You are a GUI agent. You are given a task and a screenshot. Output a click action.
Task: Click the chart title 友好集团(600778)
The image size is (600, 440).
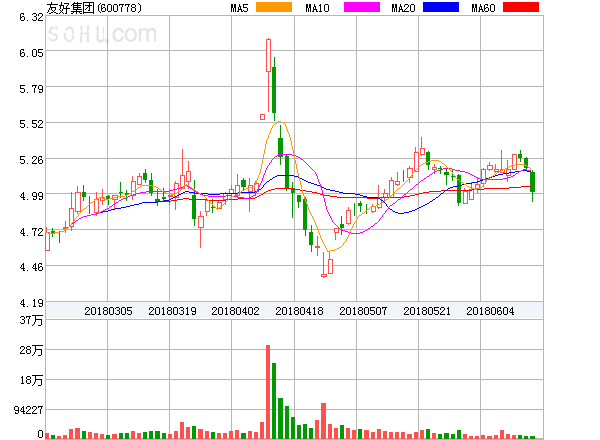click(94, 8)
